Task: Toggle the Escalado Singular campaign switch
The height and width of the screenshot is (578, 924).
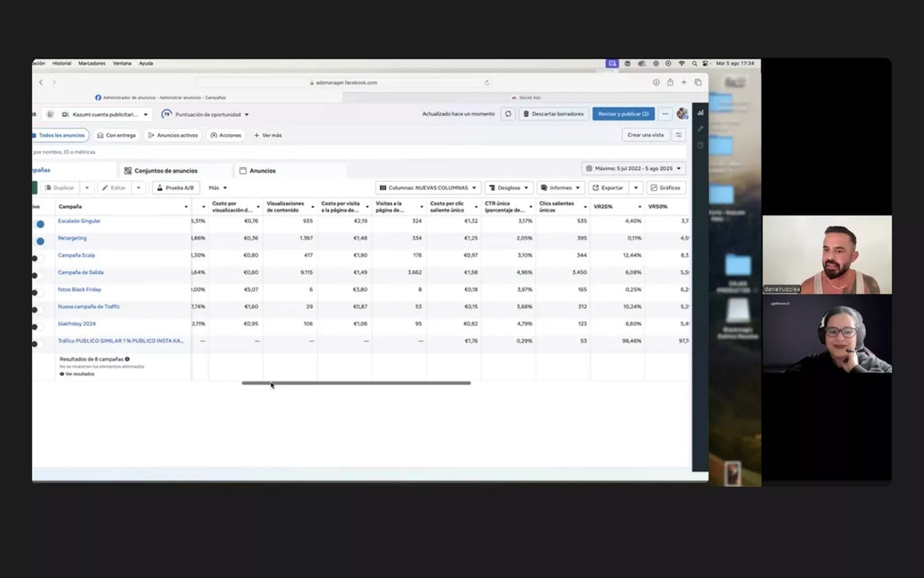Action: tap(38, 223)
